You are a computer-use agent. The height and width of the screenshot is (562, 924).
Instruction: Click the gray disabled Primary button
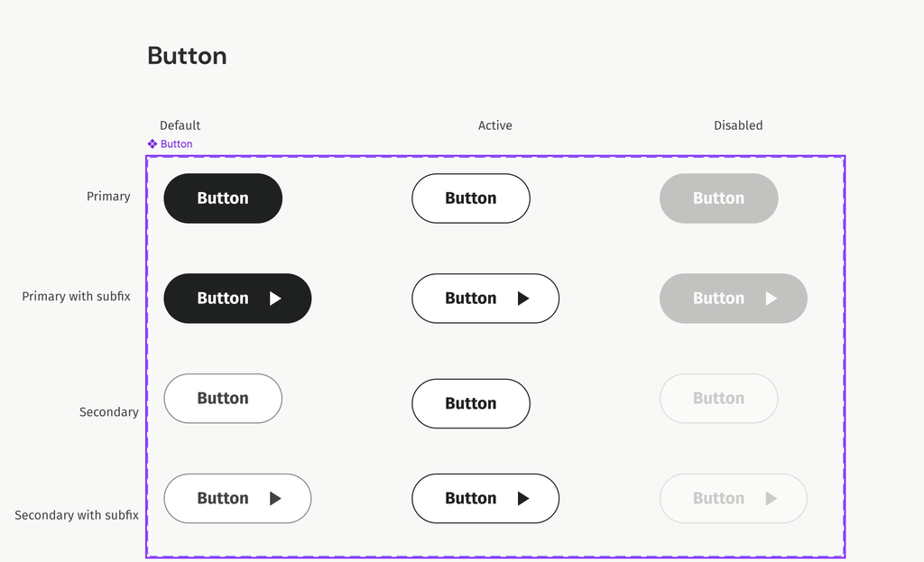click(718, 198)
